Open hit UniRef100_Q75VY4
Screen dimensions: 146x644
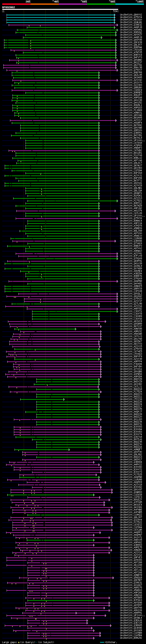131,17
